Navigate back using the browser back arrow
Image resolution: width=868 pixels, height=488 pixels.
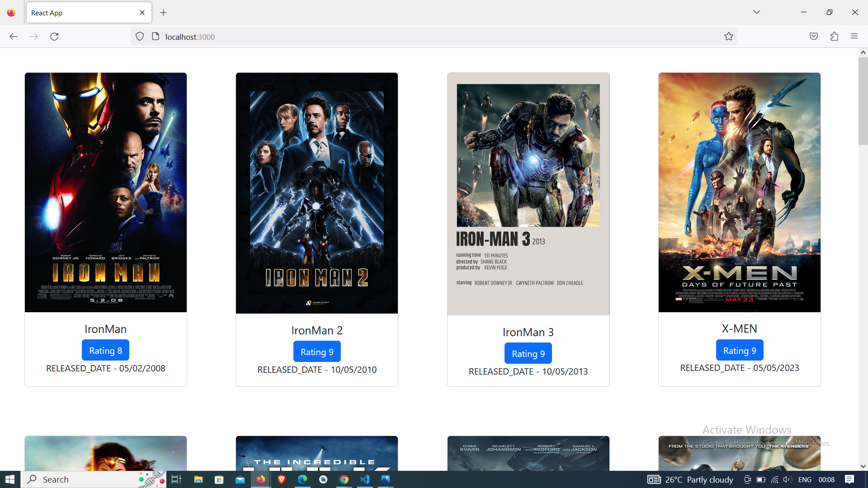pyautogui.click(x=13, y=37)
